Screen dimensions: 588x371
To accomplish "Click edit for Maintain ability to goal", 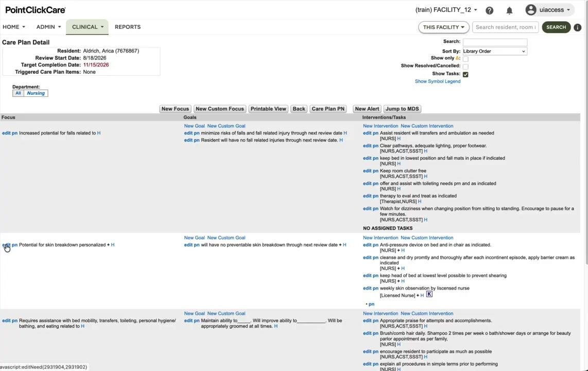I will pos(188,321).
